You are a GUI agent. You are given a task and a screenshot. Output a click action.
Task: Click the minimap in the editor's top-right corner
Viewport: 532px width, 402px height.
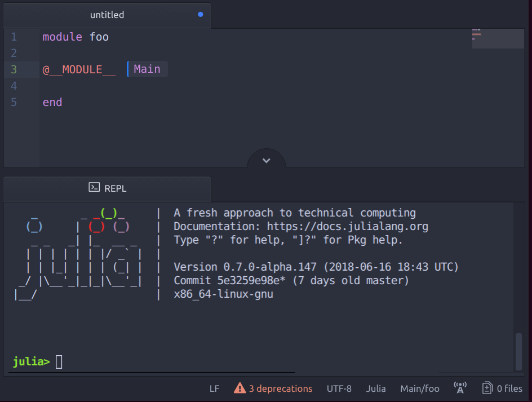click(498, 38)
